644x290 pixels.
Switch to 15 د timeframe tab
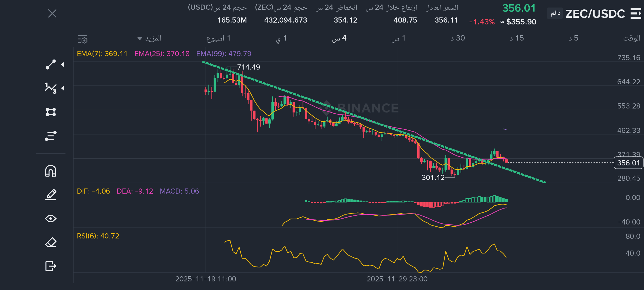pos(517,38)
